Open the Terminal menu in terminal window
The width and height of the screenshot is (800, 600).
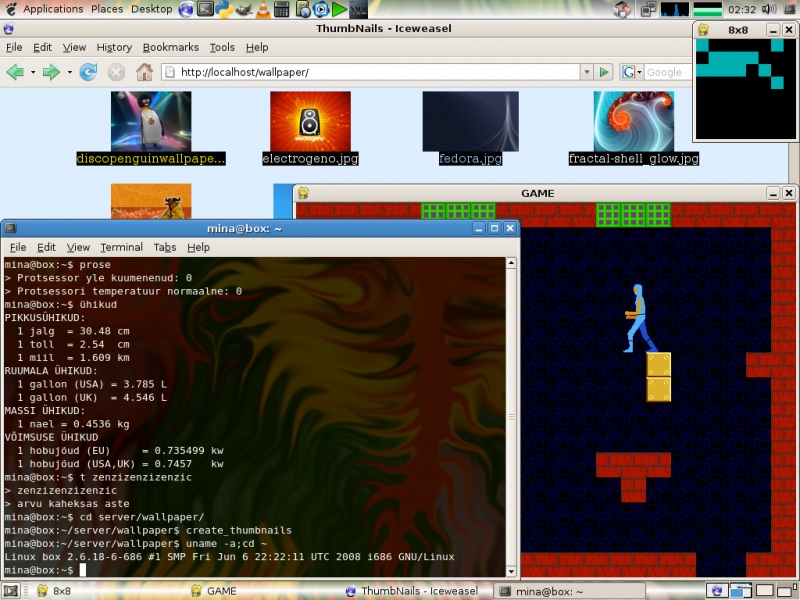pos(121,247)
